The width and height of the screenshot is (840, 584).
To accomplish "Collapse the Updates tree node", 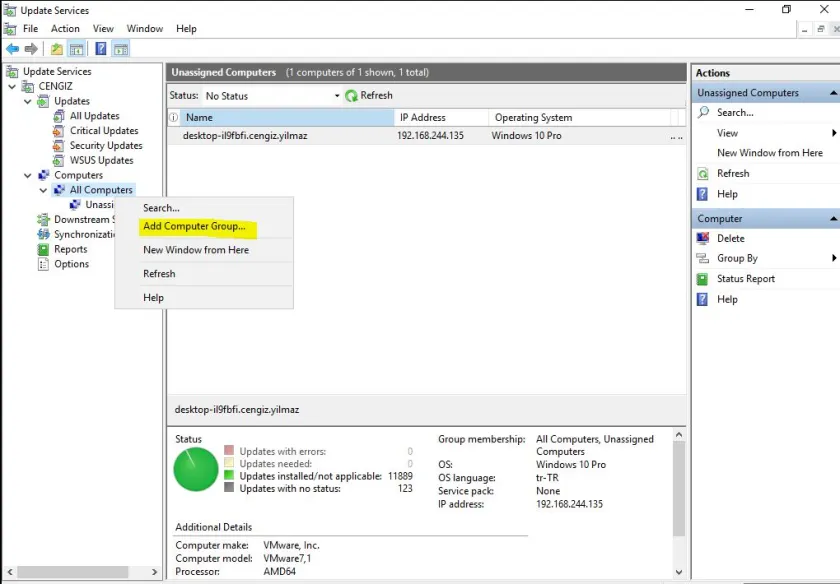I will pos(28,102).
